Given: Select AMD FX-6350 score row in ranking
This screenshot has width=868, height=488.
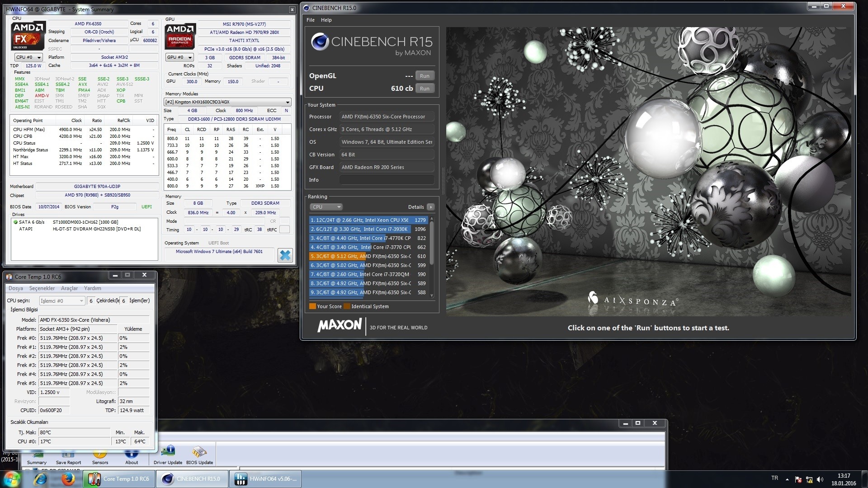Looking at the screenshot, I should (x=368, y=256).
